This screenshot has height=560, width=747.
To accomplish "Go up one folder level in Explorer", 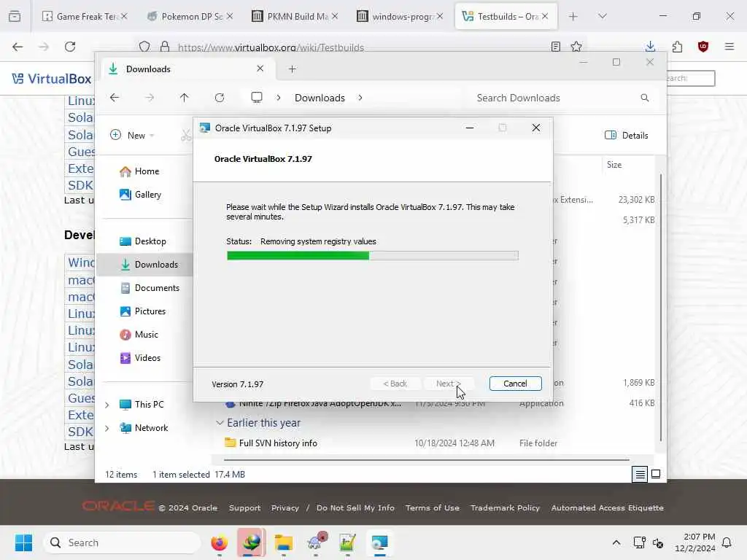I will [185, 98].
